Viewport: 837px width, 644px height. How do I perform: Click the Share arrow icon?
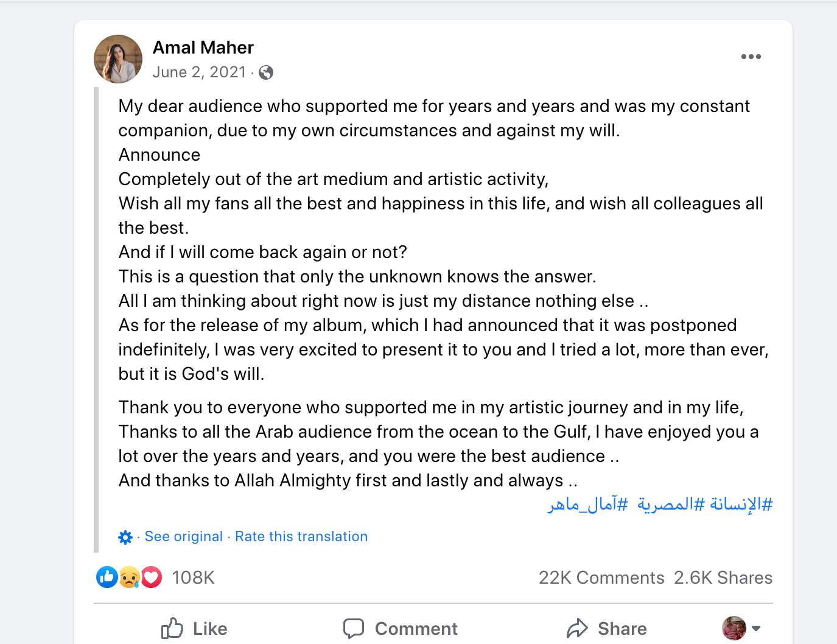pos(578,628)
